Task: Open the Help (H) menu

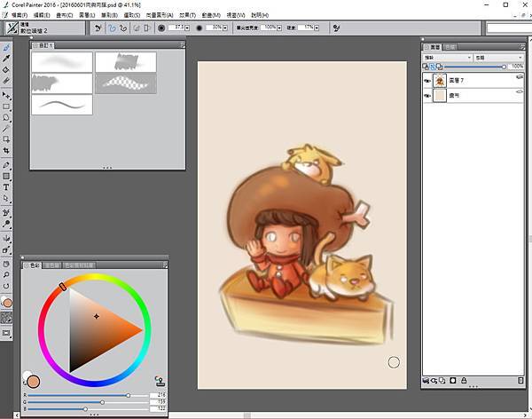Action: pyautogui.click(x=260, y=15)
